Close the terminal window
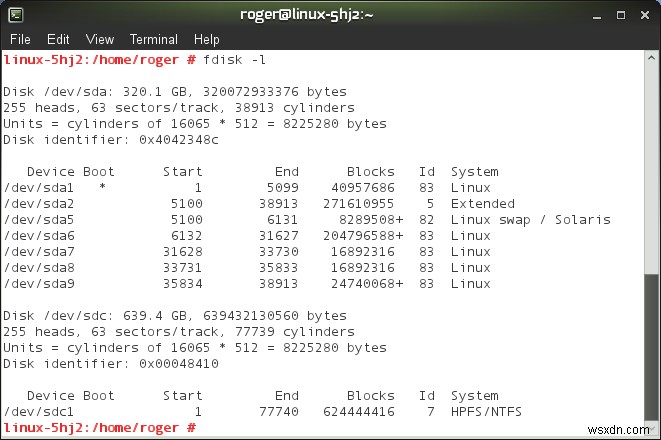This screenshot has width=661, height=440. [x=645, y=15]
